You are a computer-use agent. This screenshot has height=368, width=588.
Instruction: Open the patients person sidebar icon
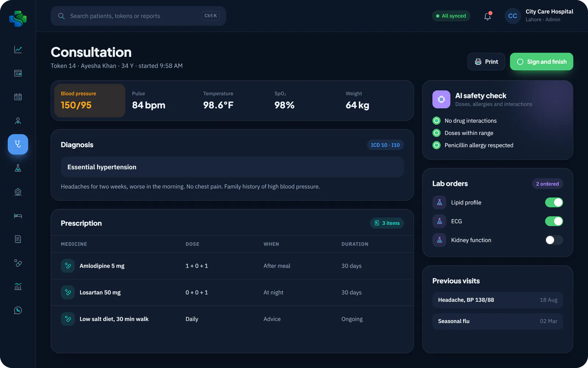pos(18,121)
